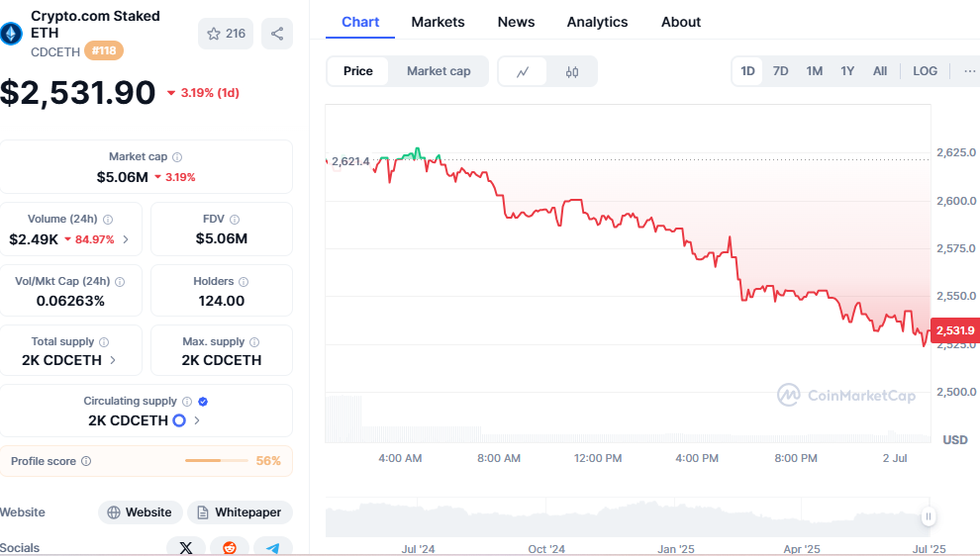This screenshot has height=556, width=980.
Task: Select line chart view icon
Action: click(x=523, y=72)
